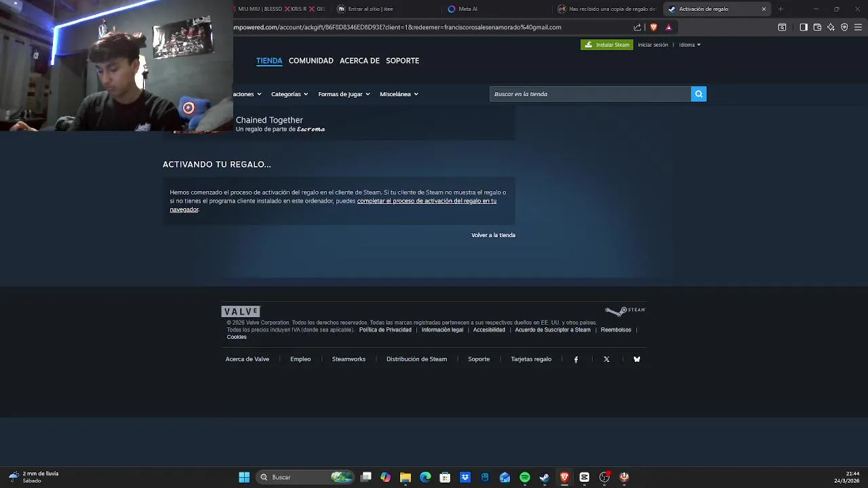Open Task View in taskbar
868x488 pixels.
[x=366, y=477]
